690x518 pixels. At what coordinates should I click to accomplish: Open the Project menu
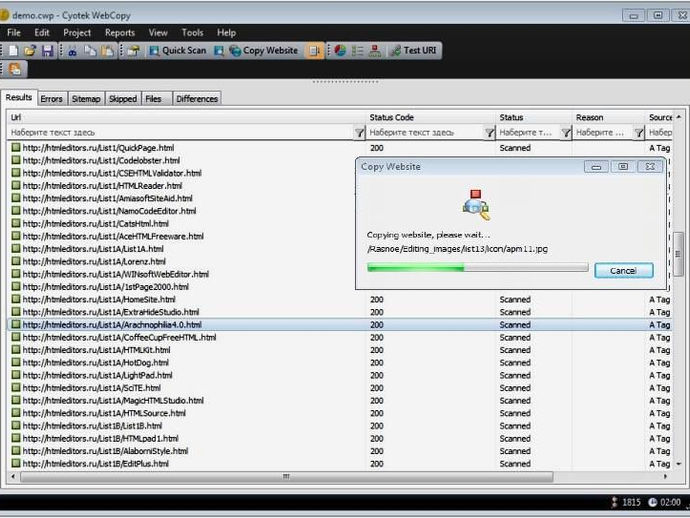click(77, 33)
